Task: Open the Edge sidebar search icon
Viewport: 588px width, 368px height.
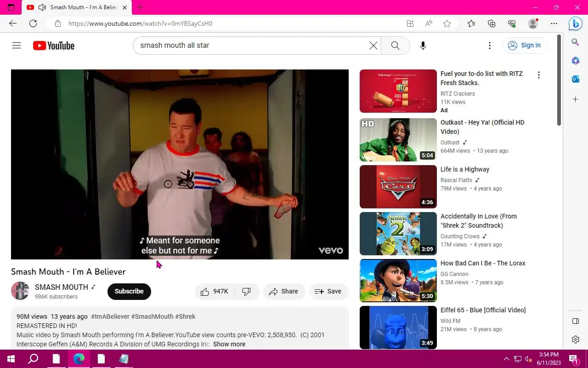Action: [575, 42]
